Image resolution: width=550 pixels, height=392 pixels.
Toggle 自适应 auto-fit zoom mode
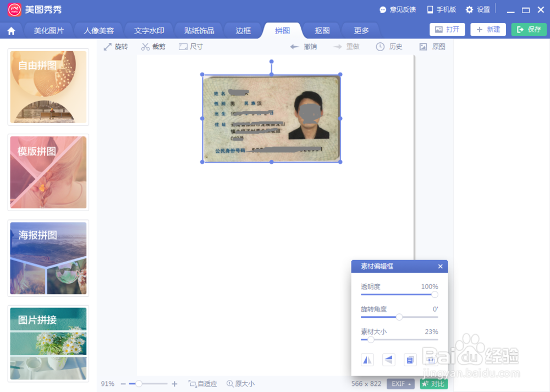click(x=202, y=383)
